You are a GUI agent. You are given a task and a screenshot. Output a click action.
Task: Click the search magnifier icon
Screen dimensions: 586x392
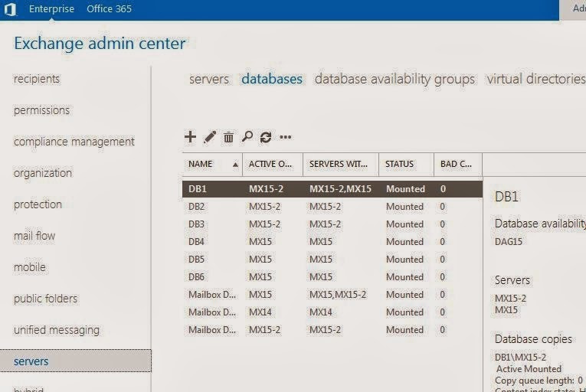(247, 137)
